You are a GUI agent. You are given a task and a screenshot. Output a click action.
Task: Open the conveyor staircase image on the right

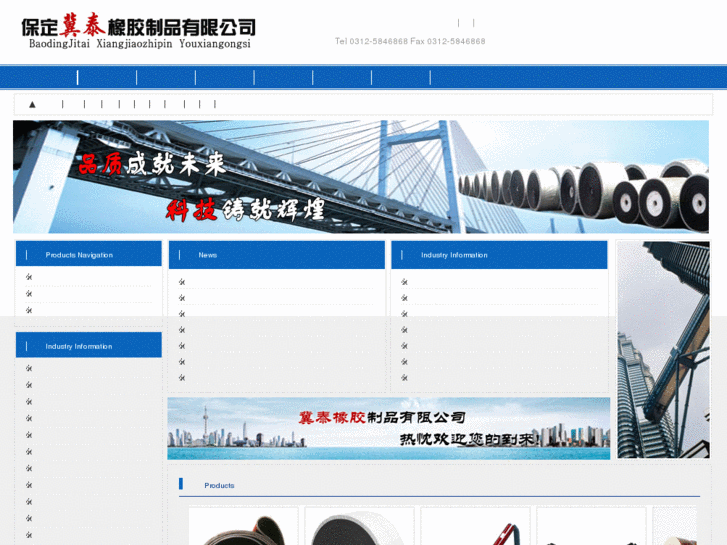[x=663, y=349]
